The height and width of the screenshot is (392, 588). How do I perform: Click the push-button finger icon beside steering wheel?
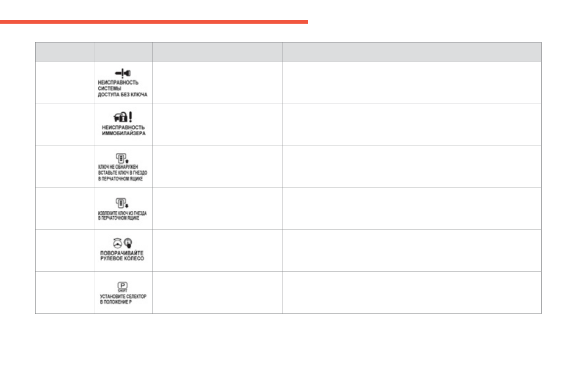coord(128,242)
